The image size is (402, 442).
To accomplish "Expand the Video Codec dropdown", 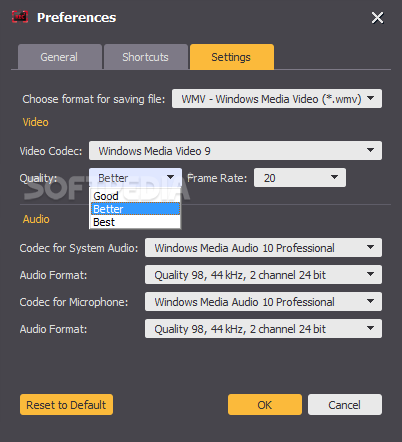I will 235,151.
